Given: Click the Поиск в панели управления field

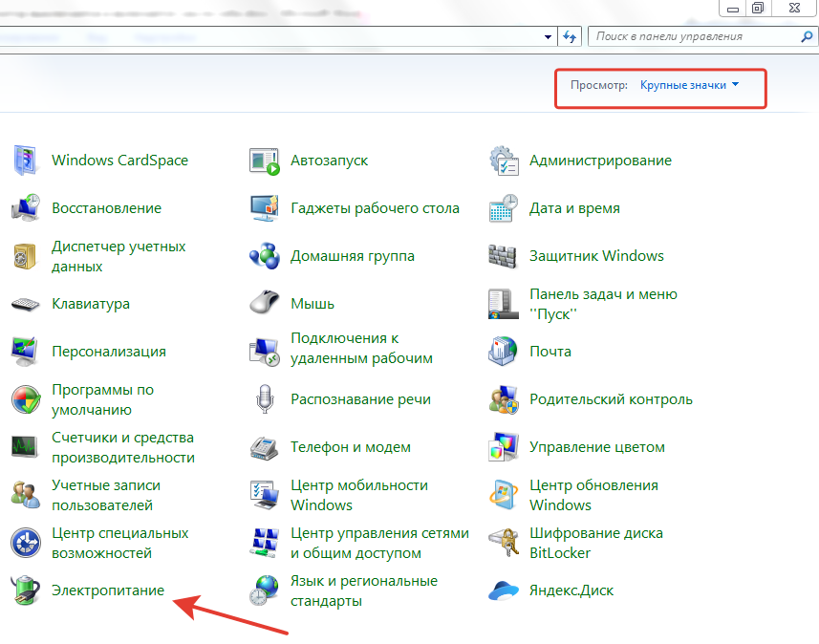Looking at the screenshot, I should pos(702,36).
